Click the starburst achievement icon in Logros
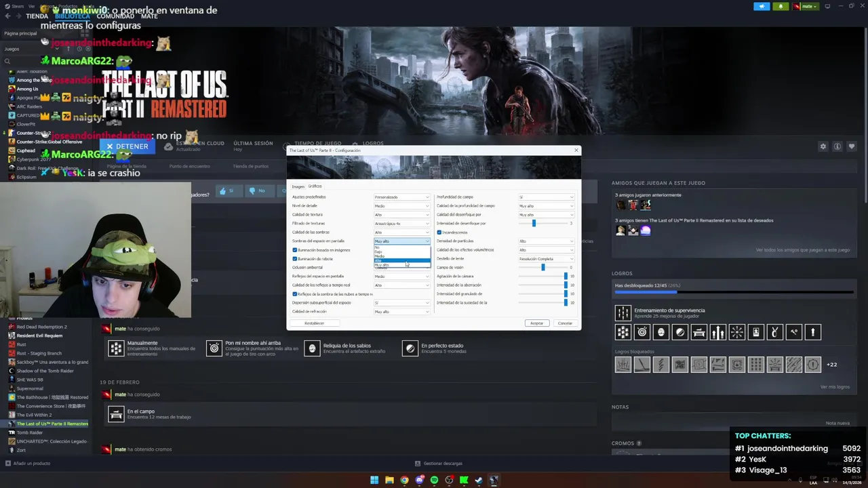Screen dimensions: 868x488 coord(737,332)
